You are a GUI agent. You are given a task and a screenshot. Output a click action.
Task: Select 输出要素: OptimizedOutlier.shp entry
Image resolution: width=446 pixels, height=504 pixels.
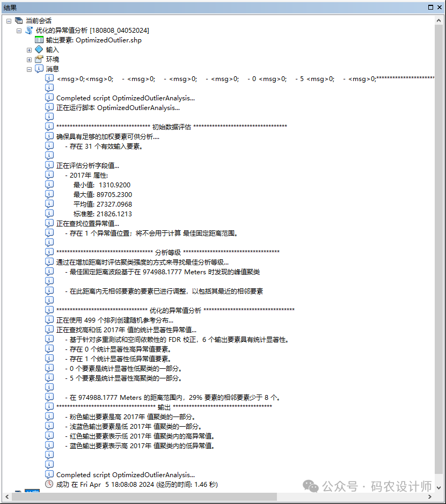pos(93,40)
